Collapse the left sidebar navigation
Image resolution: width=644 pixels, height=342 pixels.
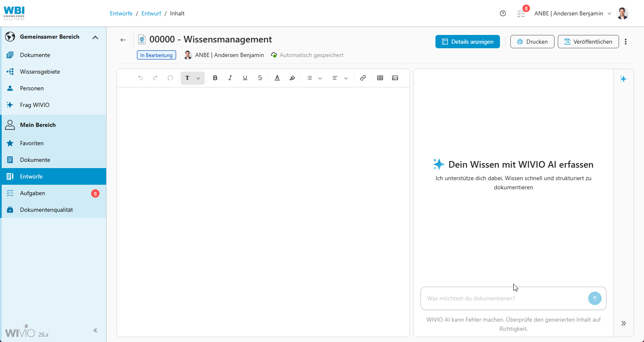95,330
